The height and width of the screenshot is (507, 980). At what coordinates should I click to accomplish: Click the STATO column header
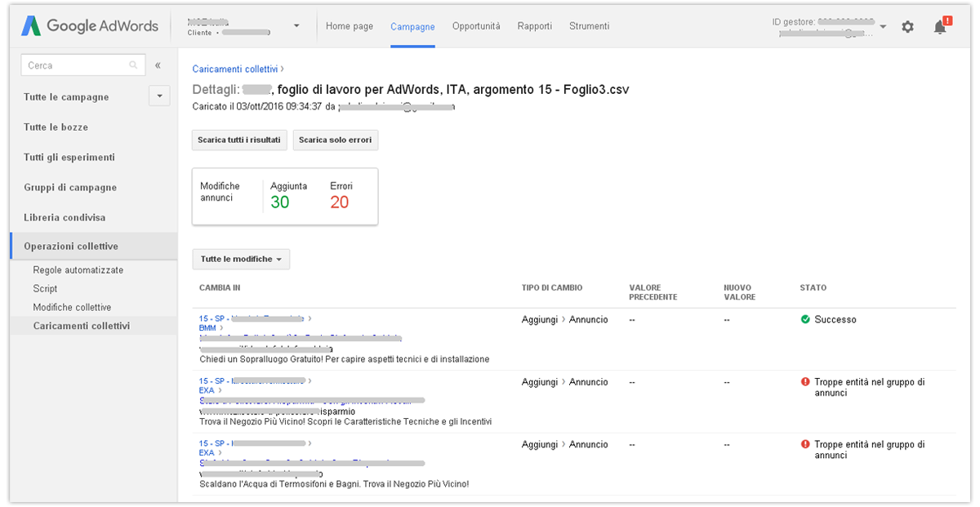pos(813,288)
